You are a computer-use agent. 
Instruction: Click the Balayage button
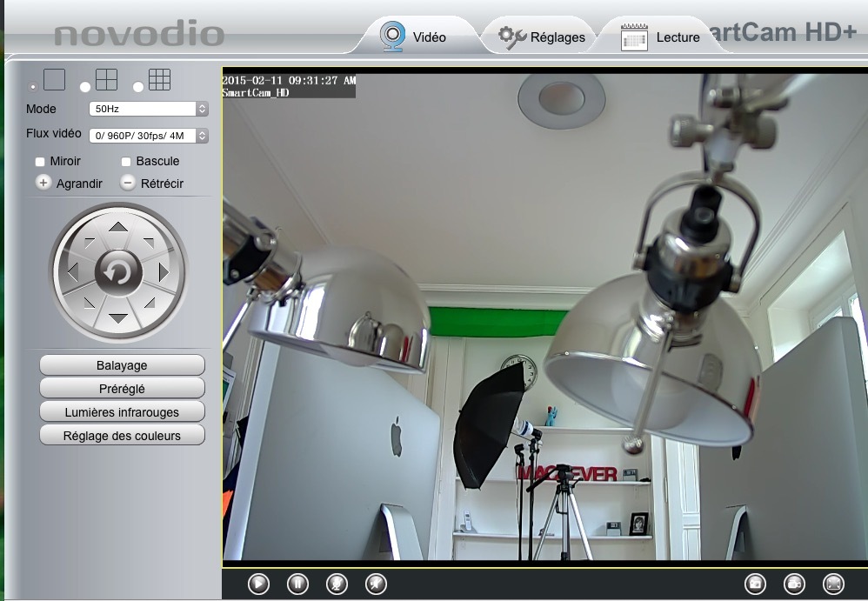123,365
